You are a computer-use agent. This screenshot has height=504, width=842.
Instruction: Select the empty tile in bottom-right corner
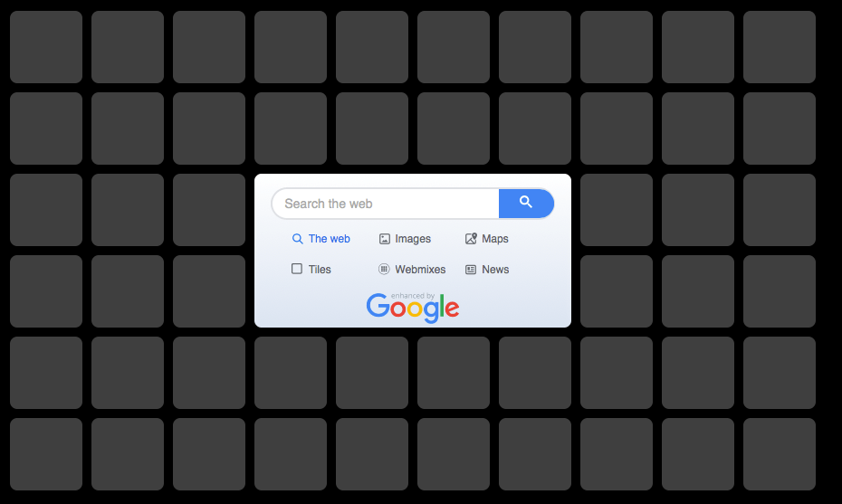780,454
